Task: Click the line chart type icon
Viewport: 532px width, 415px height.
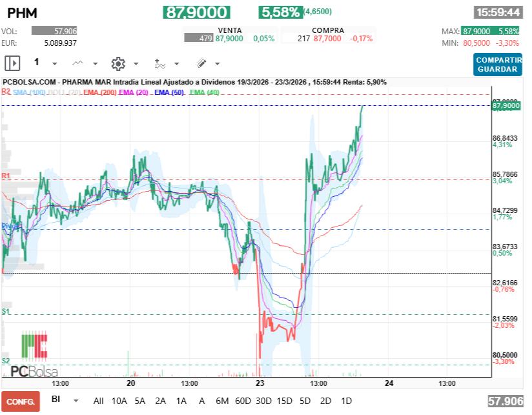Action: point(78,63)
